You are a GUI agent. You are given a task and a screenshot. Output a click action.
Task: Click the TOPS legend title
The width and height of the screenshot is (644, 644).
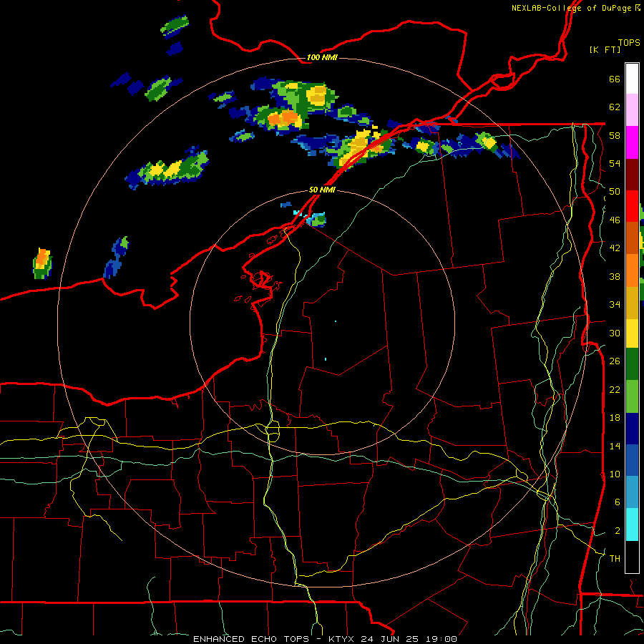[629, 43]
